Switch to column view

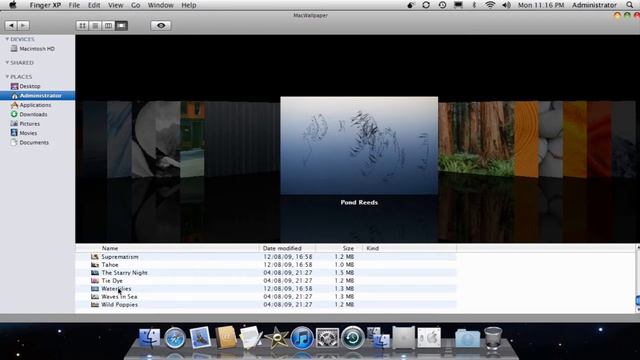[x=108, y=26]
